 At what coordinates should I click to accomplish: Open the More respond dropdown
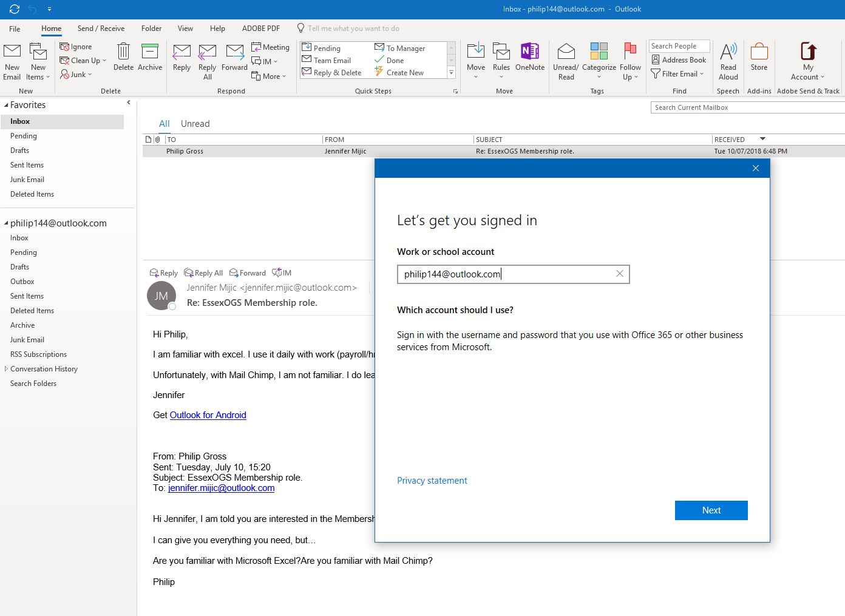(x=269, y=76)
